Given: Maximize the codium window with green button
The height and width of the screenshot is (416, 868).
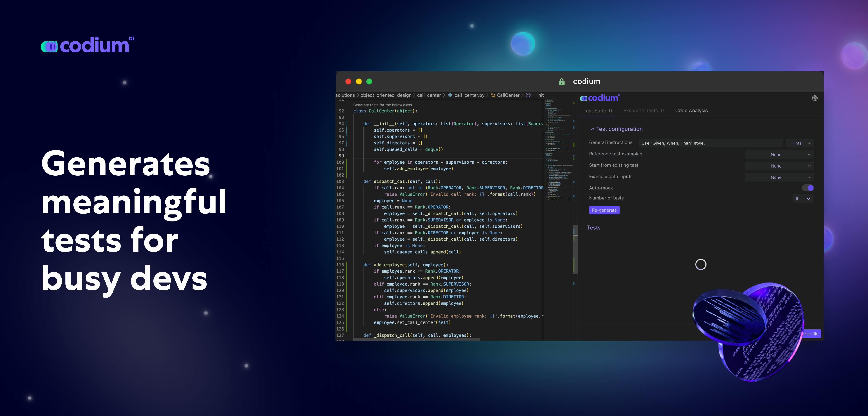Looking at the screenshot, I should click(369, 81).
